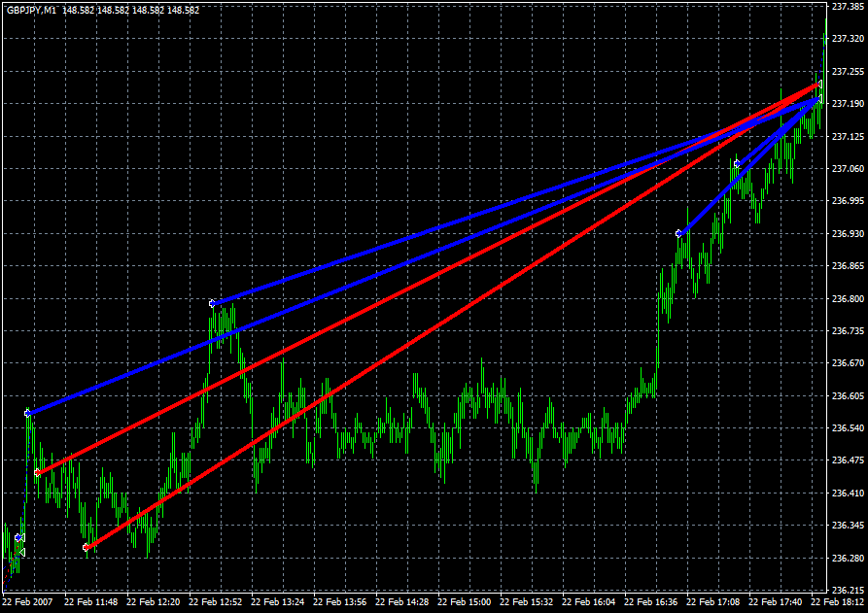Select the 22 Feb 16:36 time label
The width and height of the screenshot is (868, 613).
pos(655,602)
